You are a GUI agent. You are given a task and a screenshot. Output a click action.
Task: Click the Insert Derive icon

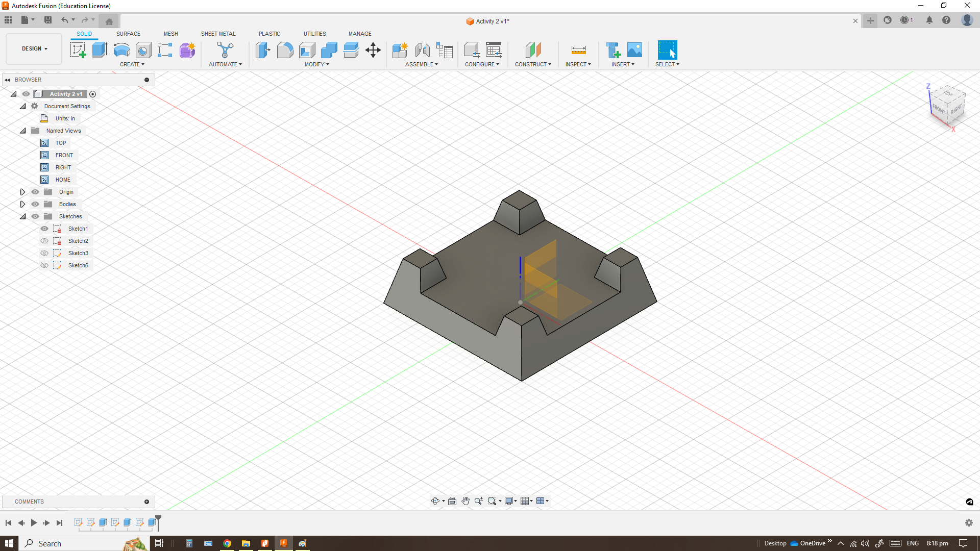[613, 50]
